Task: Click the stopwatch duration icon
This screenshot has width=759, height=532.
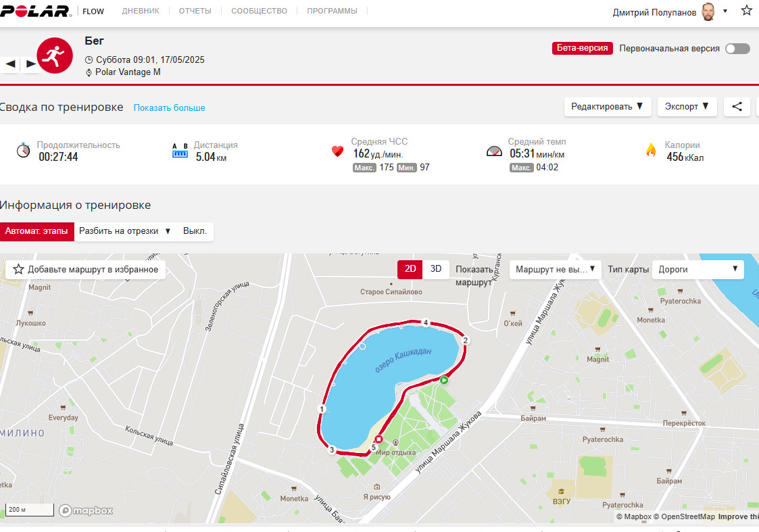Action: [x=23, y=151]
